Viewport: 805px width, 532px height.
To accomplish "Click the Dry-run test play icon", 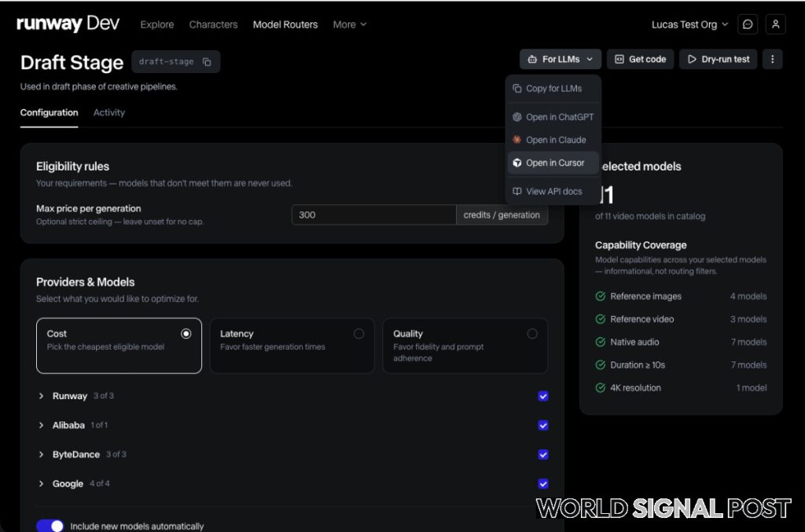I will 692,60.
